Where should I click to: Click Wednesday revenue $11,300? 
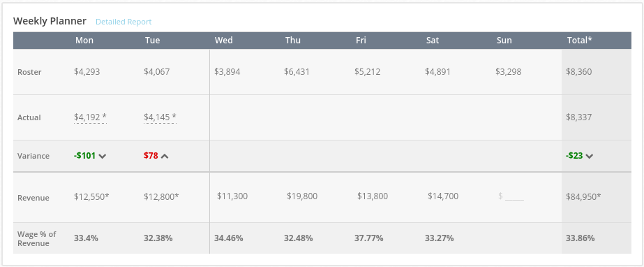[232, 196]
